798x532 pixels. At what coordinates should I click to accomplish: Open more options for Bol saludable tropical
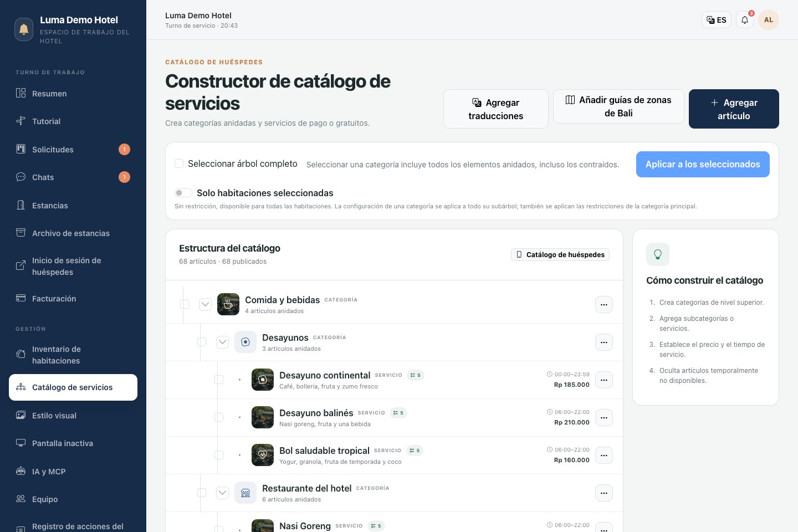click(604, 456)
